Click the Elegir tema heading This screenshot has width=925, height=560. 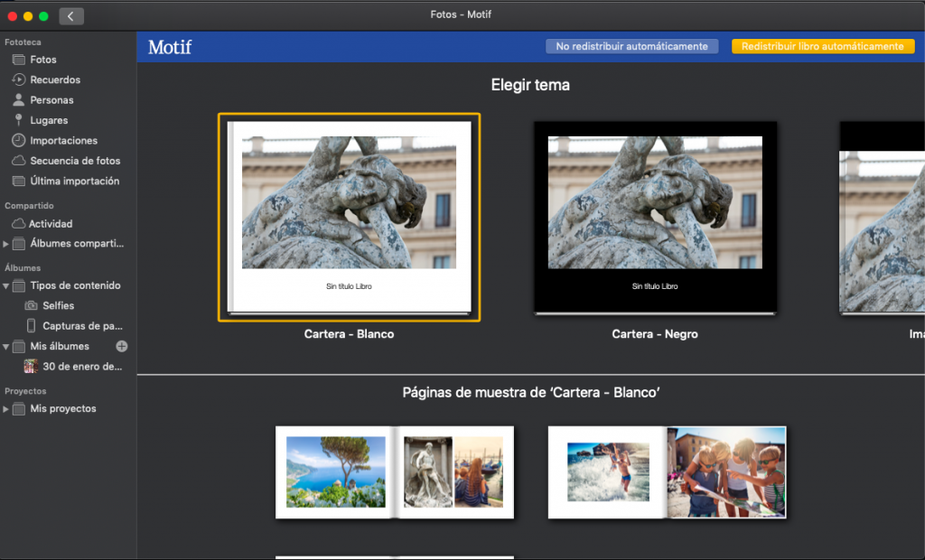(530, 85)
